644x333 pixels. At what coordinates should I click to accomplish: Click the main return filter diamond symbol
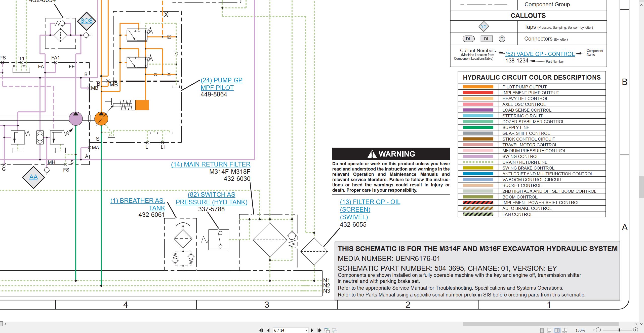[x=270, y=240]
